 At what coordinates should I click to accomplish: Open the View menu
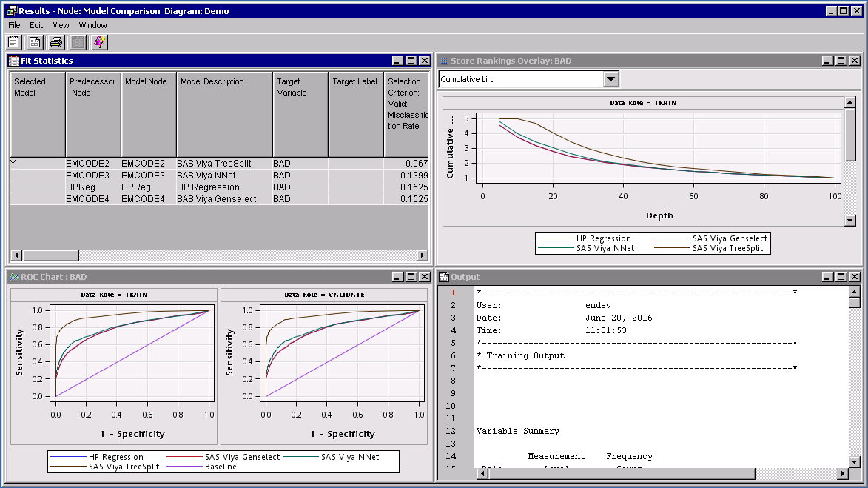[x=61, y=25]
